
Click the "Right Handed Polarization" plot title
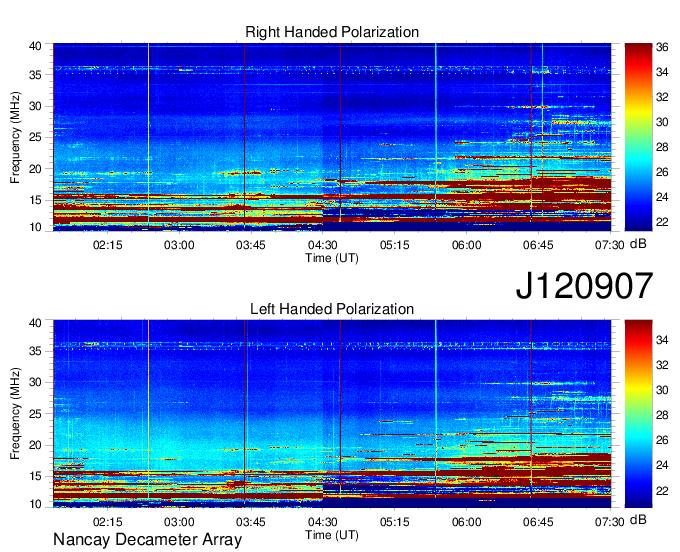pyautogui.click(x=332, y=32)
